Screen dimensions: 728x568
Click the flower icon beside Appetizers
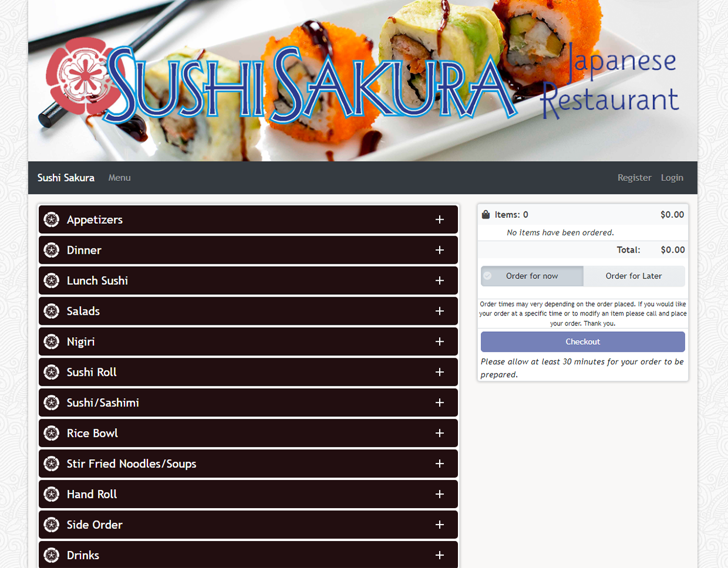52,220
